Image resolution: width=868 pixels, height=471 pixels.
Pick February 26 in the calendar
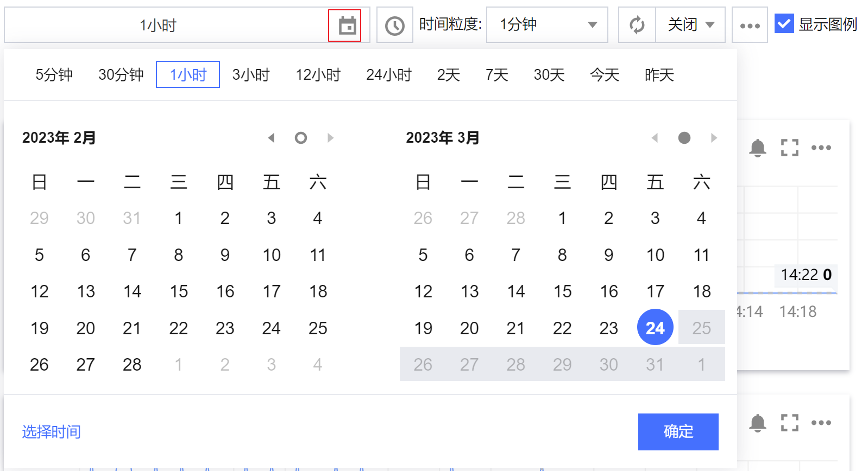click(39, 365)
